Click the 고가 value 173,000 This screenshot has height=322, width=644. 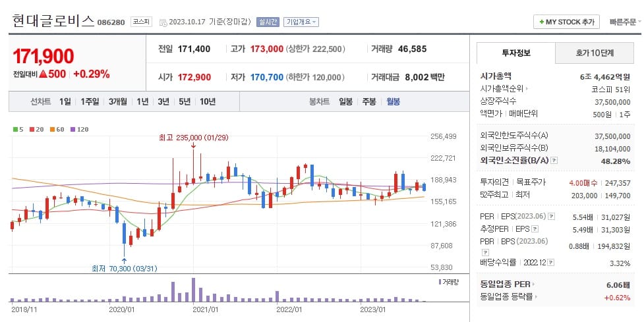[x=267, y=49]
